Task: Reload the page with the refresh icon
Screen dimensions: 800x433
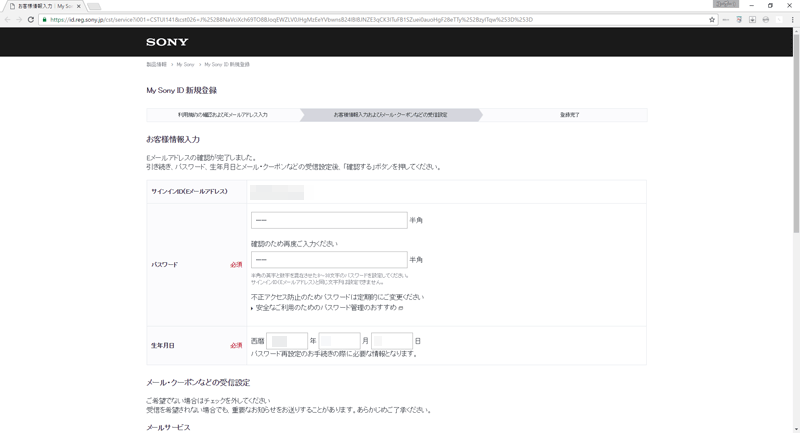Action: coord(31,19)
